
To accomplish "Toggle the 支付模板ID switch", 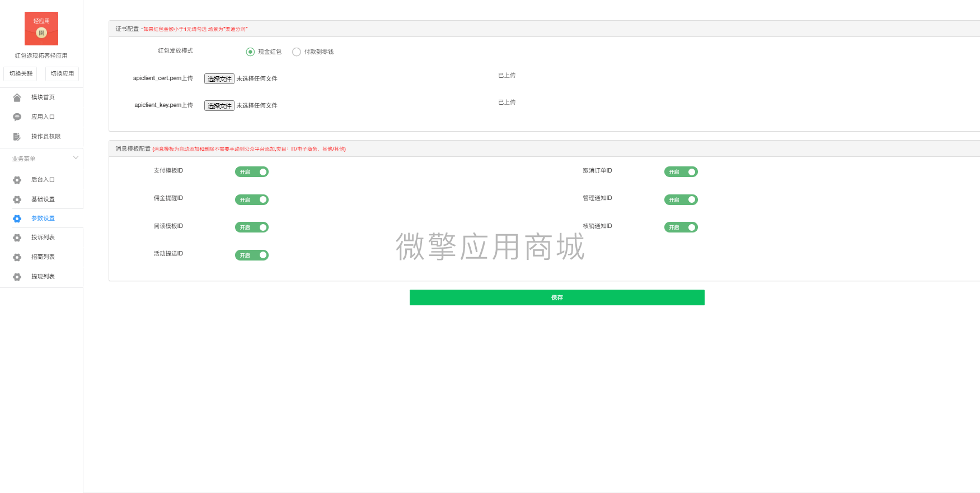I will [252, 172].
